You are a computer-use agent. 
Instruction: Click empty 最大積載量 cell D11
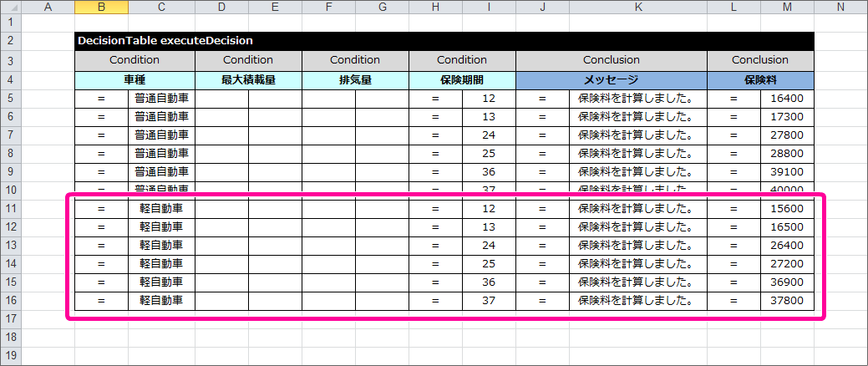[x=221, y=209]
